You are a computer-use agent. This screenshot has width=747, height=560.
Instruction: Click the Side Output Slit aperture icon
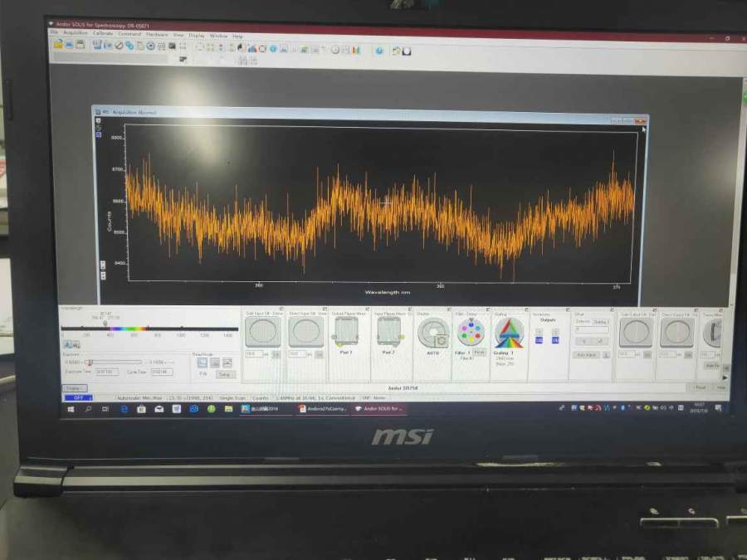coord(635,333)
